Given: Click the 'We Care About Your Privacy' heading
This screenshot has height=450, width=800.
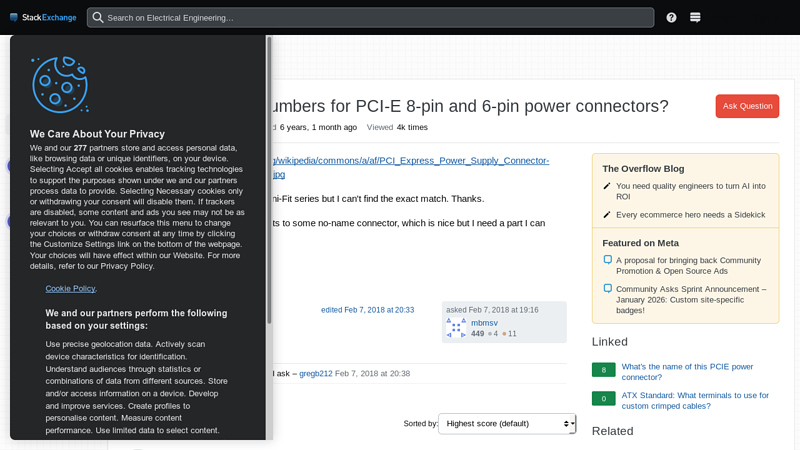Looking at the screenshot, I should (x=97, y=134).
